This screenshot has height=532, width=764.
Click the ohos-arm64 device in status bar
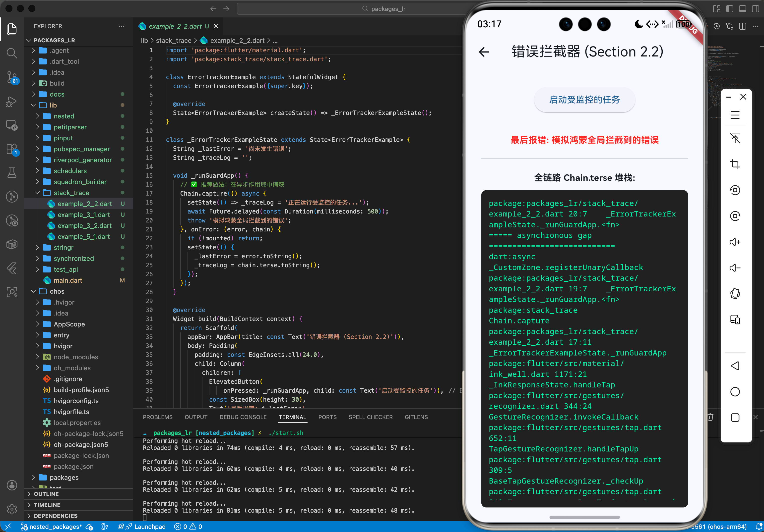click(719, 527)
